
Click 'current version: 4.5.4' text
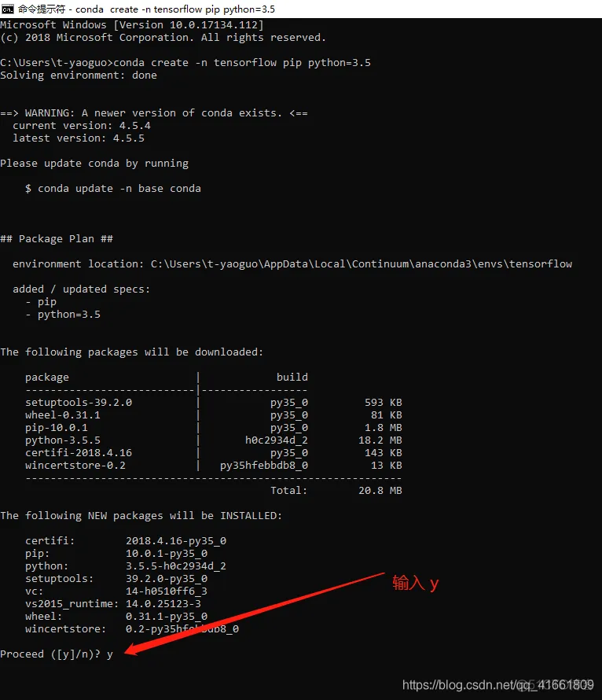(x=82, y=125)
